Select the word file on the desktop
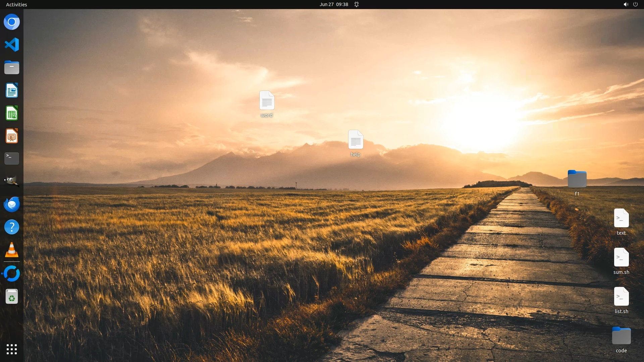This screenshot has height=362, width=644. (267, 101)
